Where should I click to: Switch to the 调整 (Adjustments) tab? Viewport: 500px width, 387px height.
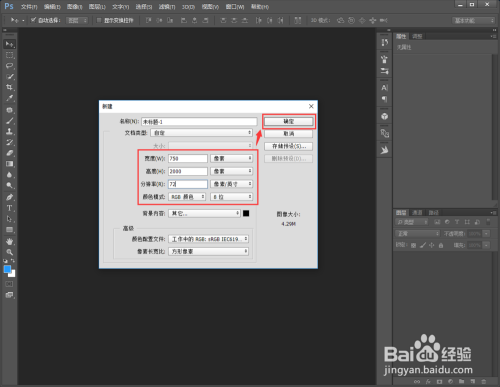point(417,36)
